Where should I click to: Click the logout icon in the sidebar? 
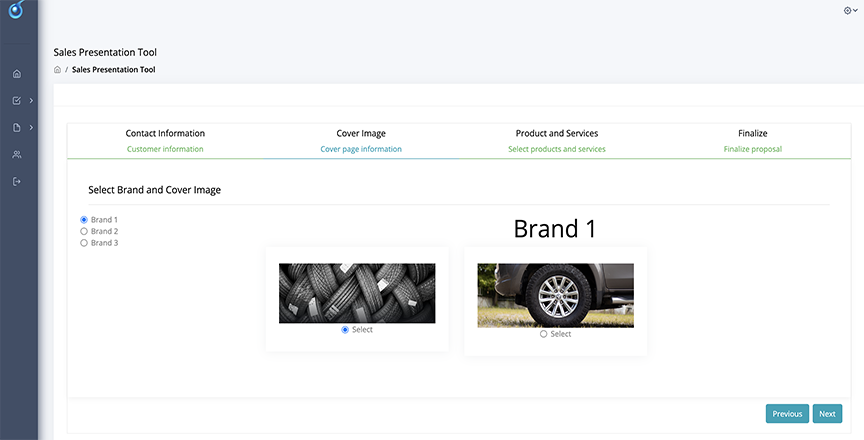(17, 182)
